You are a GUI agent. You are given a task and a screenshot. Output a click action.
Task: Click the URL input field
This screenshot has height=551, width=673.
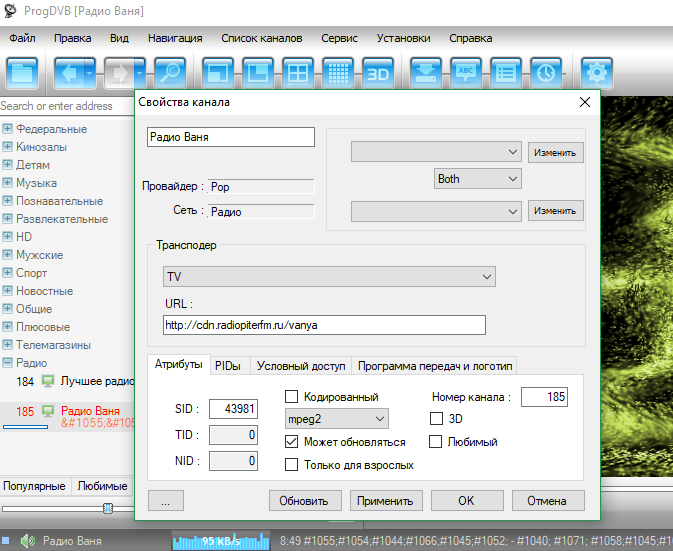tap(324, 325)
